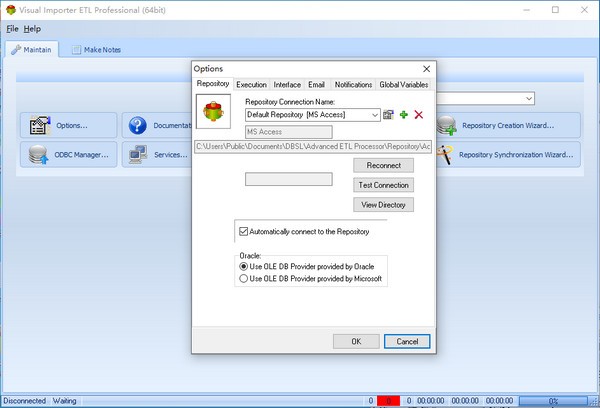Open the Global Variables tab
Image resolution: width=600 pixels, height=408 pixels.
[403, 85]
